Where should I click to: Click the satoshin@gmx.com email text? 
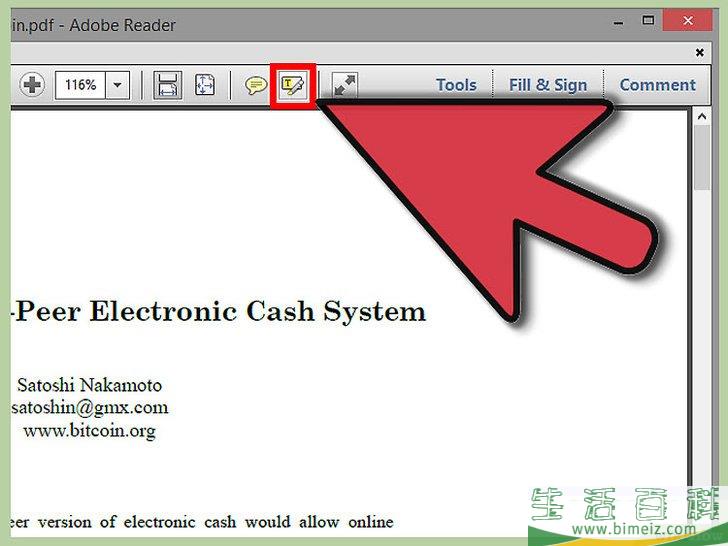click(x=90, y=408)
